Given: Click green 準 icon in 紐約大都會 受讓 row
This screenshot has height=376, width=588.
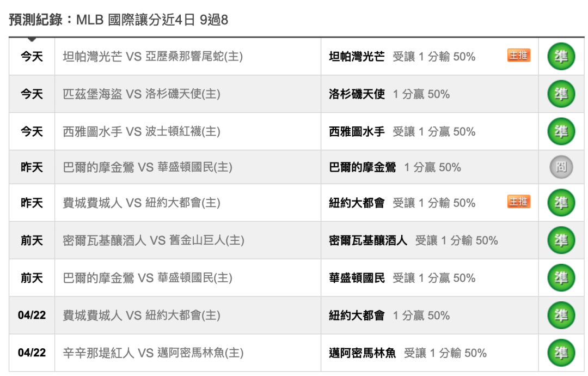Looking at the screenshot, I should pos(561,203).
